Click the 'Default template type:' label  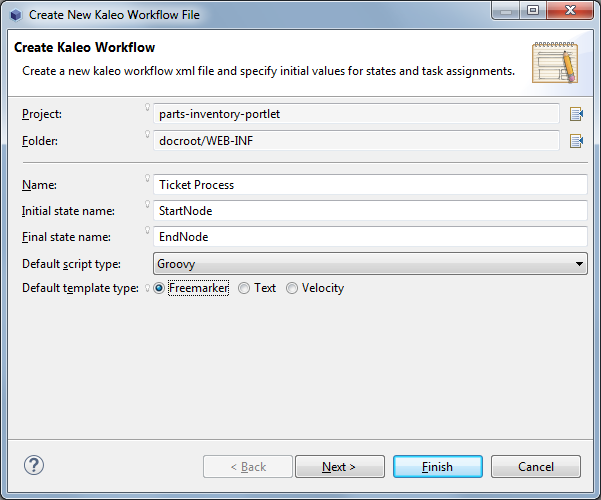80,288
